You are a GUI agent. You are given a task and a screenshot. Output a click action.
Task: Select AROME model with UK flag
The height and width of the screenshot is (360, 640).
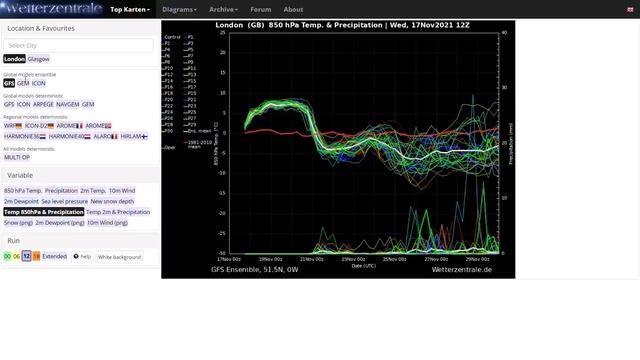point(98,126)
